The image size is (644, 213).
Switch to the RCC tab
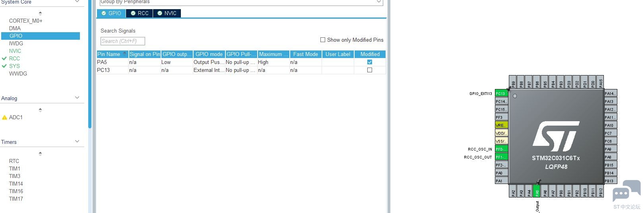point(140,13)
